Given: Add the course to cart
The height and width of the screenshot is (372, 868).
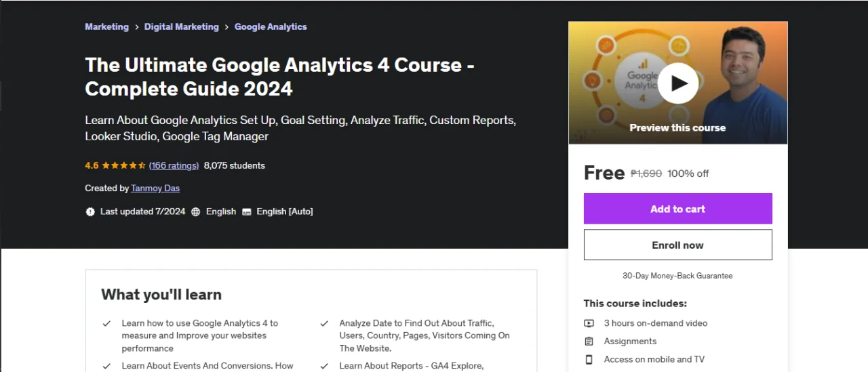Looking at the screenshot, I should coord(677,209).
